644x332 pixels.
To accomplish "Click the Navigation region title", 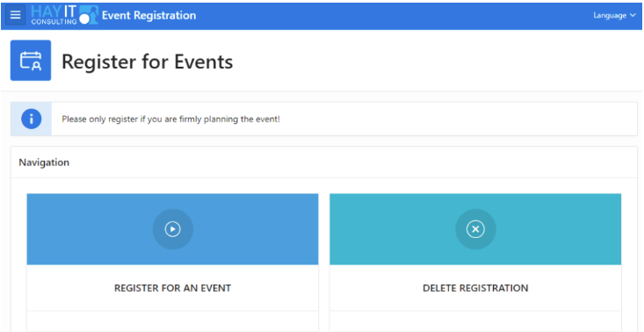I will pos(44,162).
